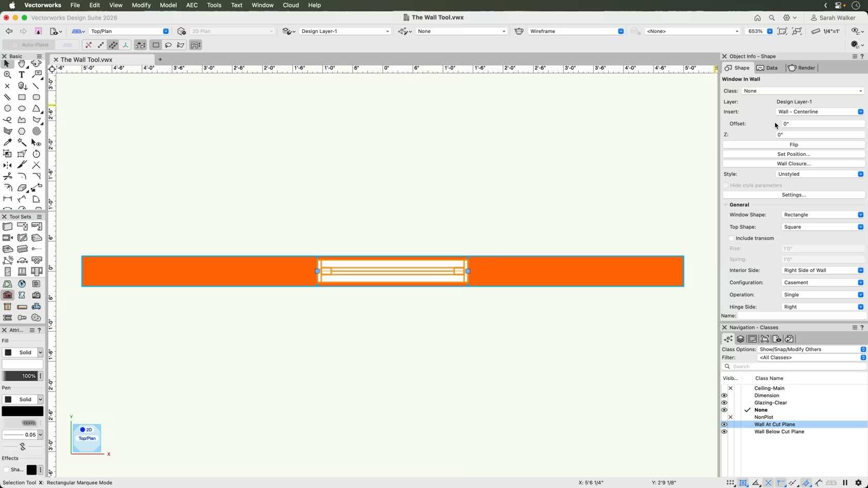
Task: Click the Mirror tool icon
Action: pyautogui.click(x=7, y=165)
